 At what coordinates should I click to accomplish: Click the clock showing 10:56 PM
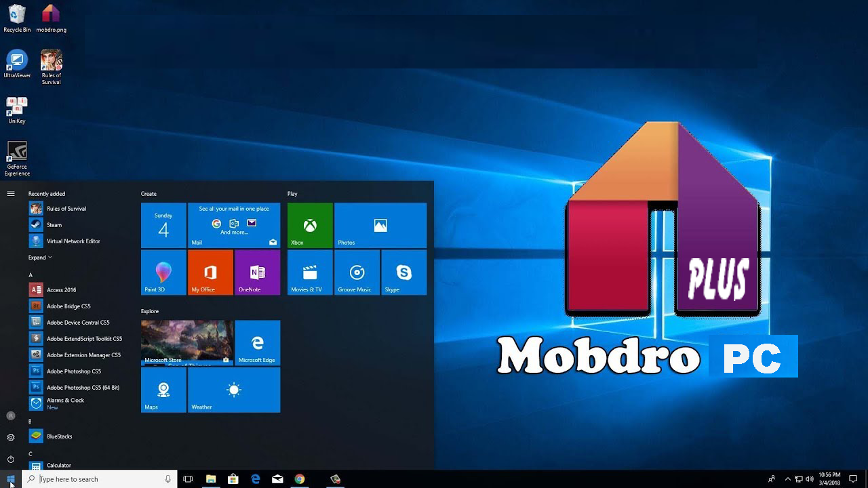click(829, 479)
